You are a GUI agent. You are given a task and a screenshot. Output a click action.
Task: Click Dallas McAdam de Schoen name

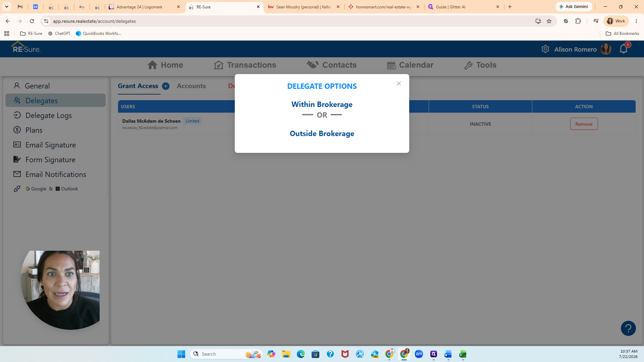click(x=151, y=121)
